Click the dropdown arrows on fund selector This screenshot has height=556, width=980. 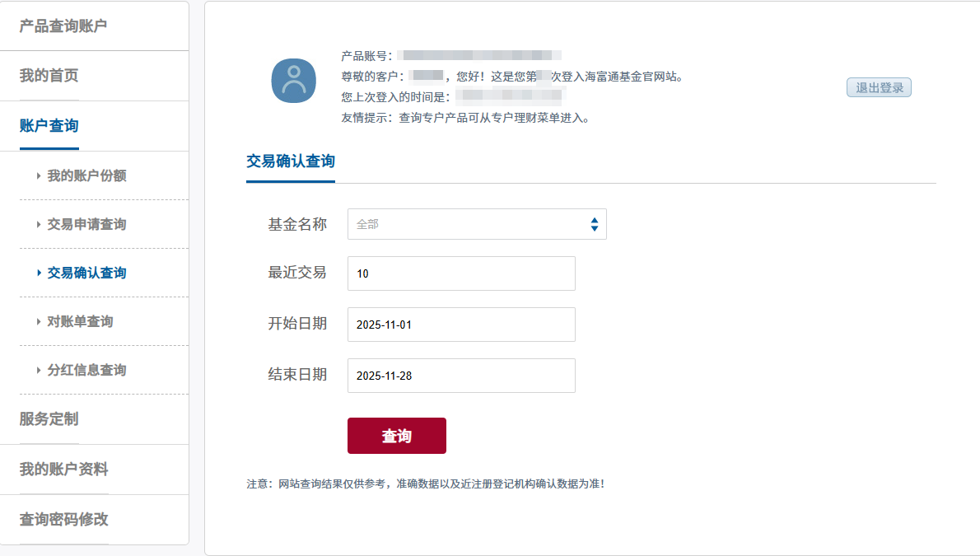pos(594,224)
